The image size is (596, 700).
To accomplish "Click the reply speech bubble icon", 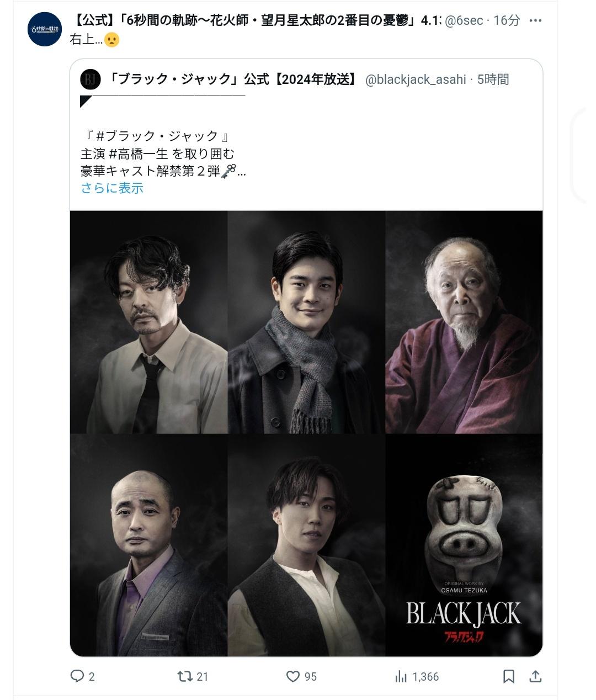I will point(77,676).
